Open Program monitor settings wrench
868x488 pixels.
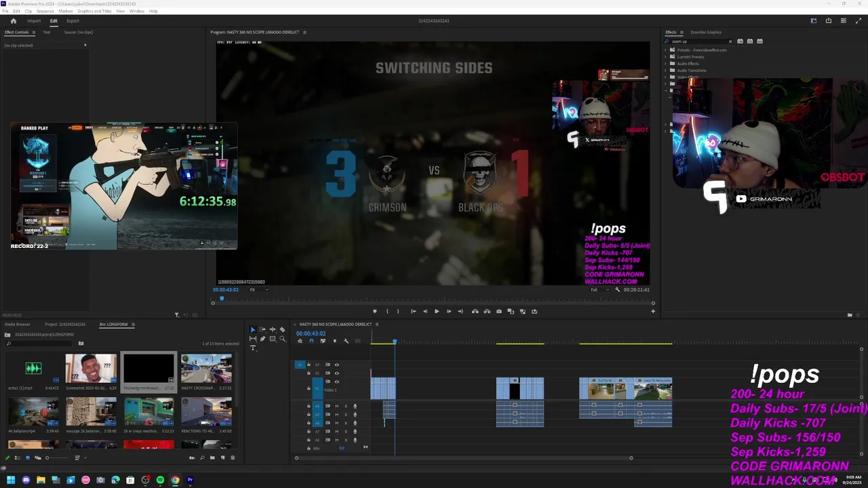coord(617,289)
